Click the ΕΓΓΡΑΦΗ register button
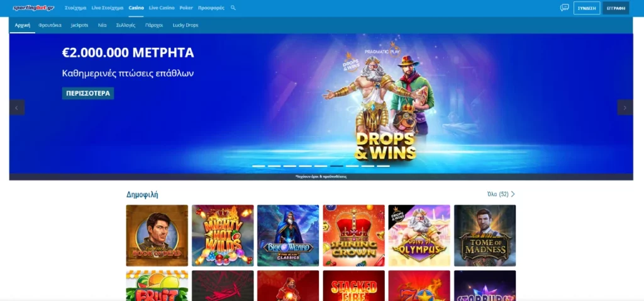This screenshot has height=301, width=644. (616, 8)
